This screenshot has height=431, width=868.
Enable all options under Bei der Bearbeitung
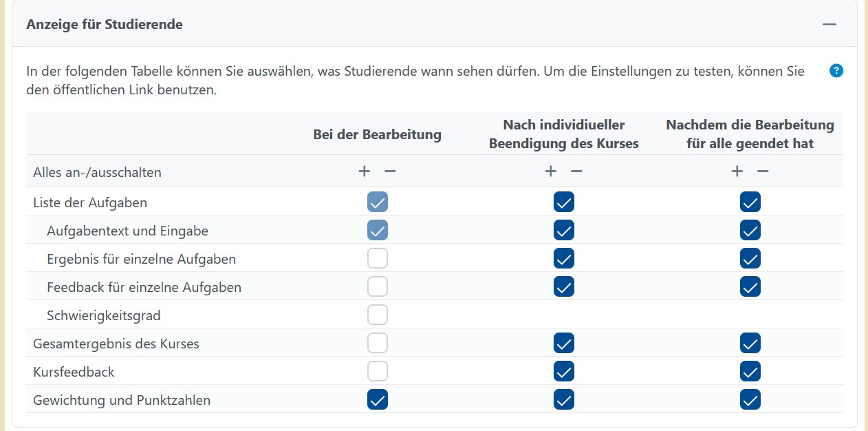[x=365, y=171]
